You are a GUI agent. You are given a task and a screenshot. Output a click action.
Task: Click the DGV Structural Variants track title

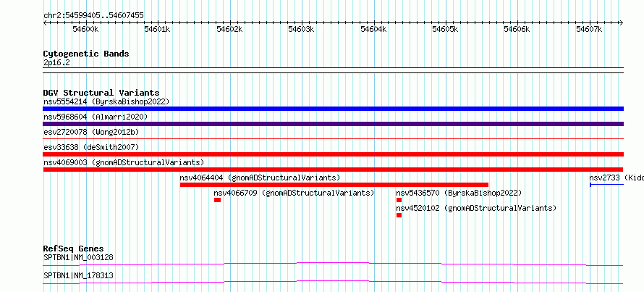[x=101, y=93]
